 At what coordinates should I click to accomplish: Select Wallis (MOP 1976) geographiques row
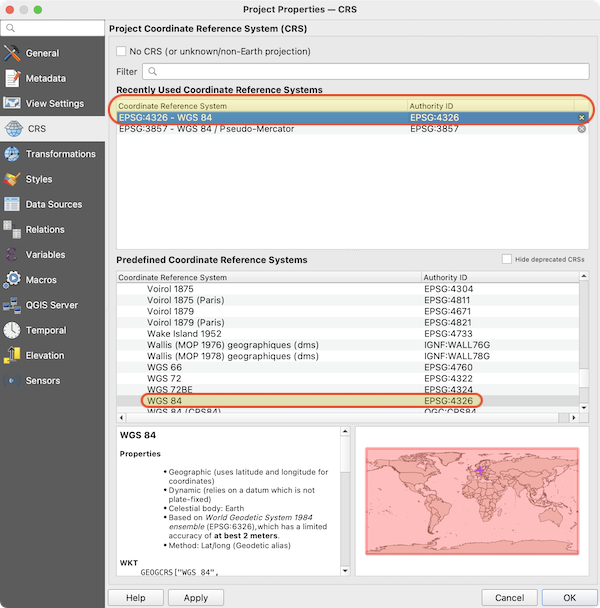[x=348, y=345]
